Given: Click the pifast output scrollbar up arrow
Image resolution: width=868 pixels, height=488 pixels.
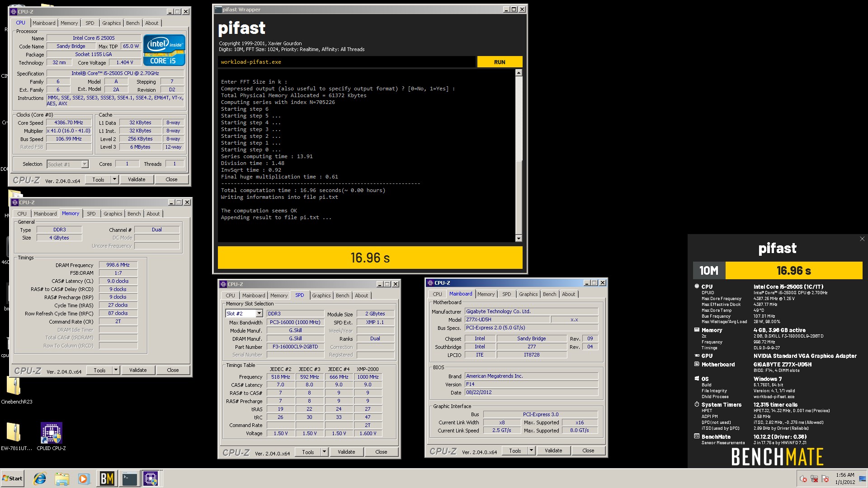Looking at the screenshot, I should (519, 73).
